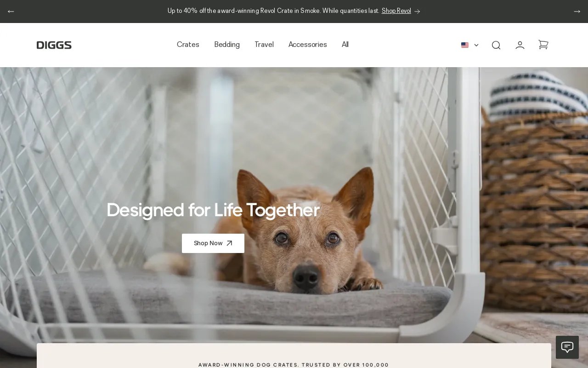The height and width of the screenshot is (368, 588).
Task: Click the arrow beside Shop Revol
Action: (x=417, y=11)
